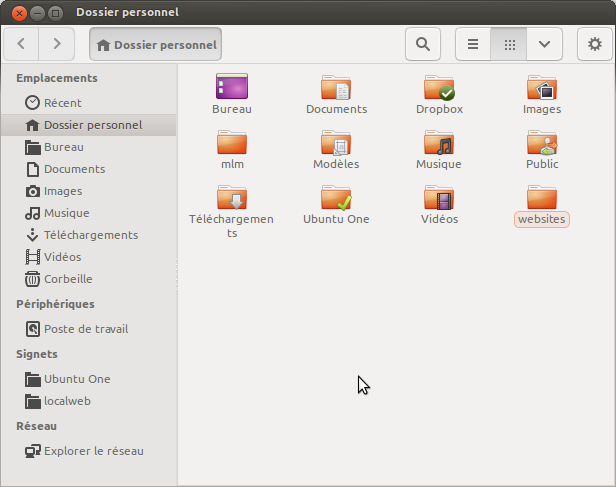616x487 pixels.
Task: Go back with the left arrow button
Action: click(x=21, y=44)
